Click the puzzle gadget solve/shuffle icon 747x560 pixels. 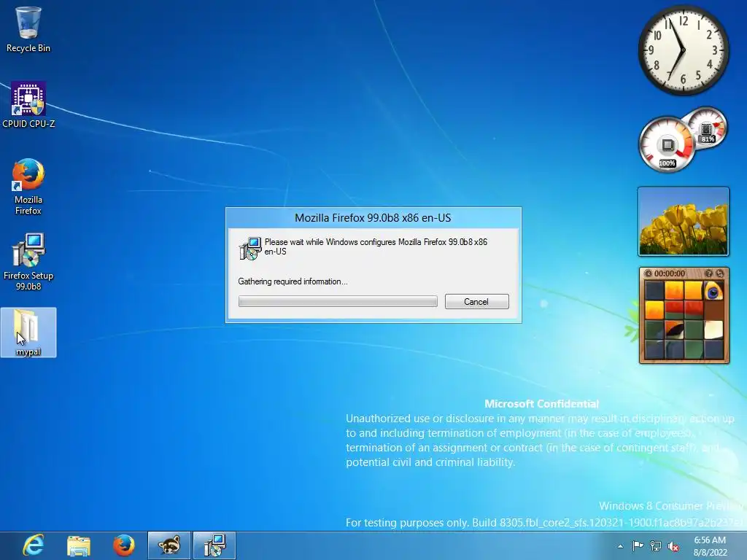(x=720, y=273)
